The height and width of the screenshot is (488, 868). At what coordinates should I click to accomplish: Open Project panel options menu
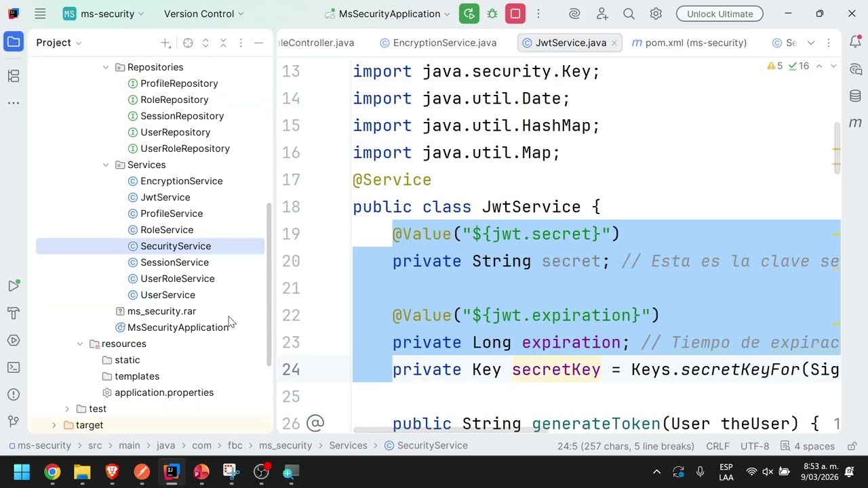(241, 43)
